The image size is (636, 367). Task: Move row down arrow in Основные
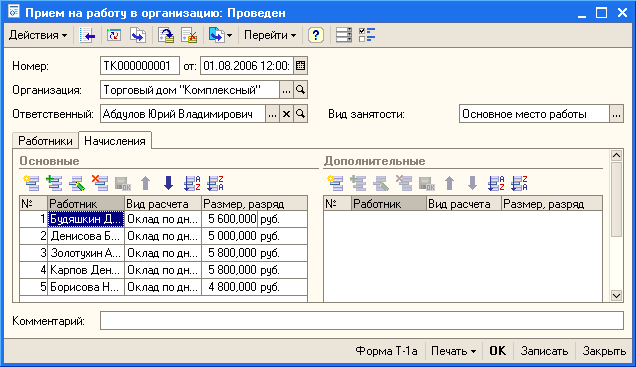point(168,183)
